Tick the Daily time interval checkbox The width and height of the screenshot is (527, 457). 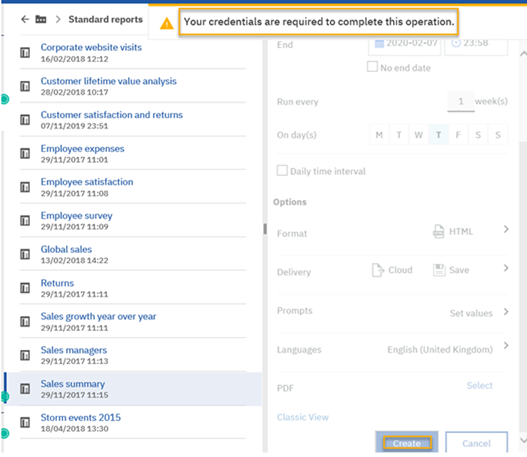tap(282, 170)
